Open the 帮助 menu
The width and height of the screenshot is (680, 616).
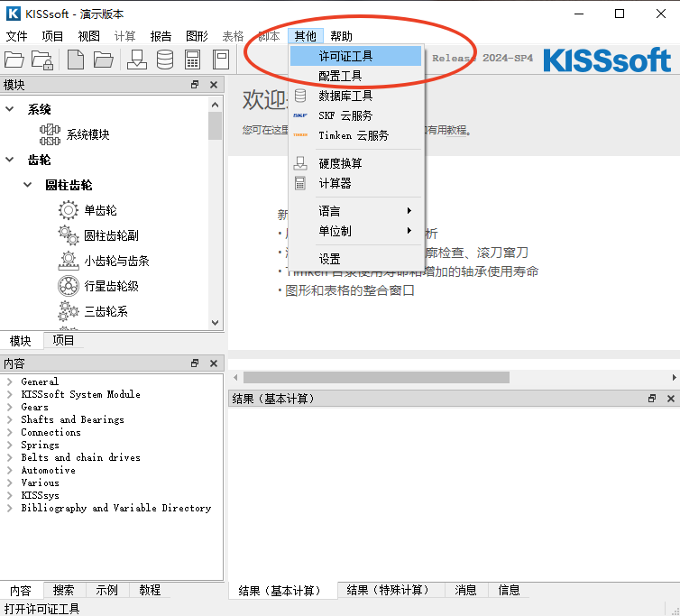click(341, 36)
